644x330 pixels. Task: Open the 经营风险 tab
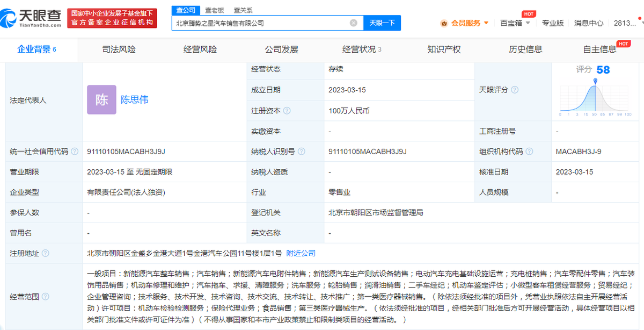(x=200, y=49)
